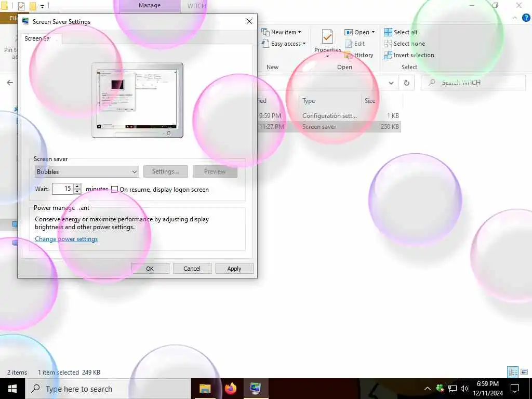Click the network icon in system tray
The image size is (532, 399).
click(x=453, y=389)
